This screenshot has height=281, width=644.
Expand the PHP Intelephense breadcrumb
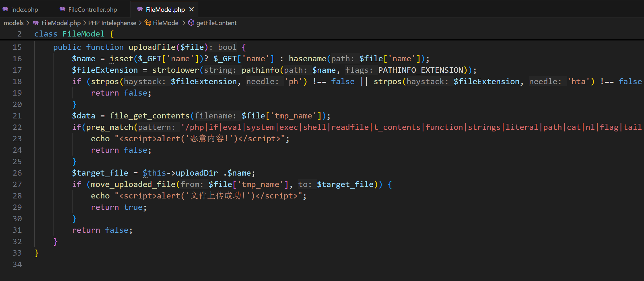click(112, 23)
